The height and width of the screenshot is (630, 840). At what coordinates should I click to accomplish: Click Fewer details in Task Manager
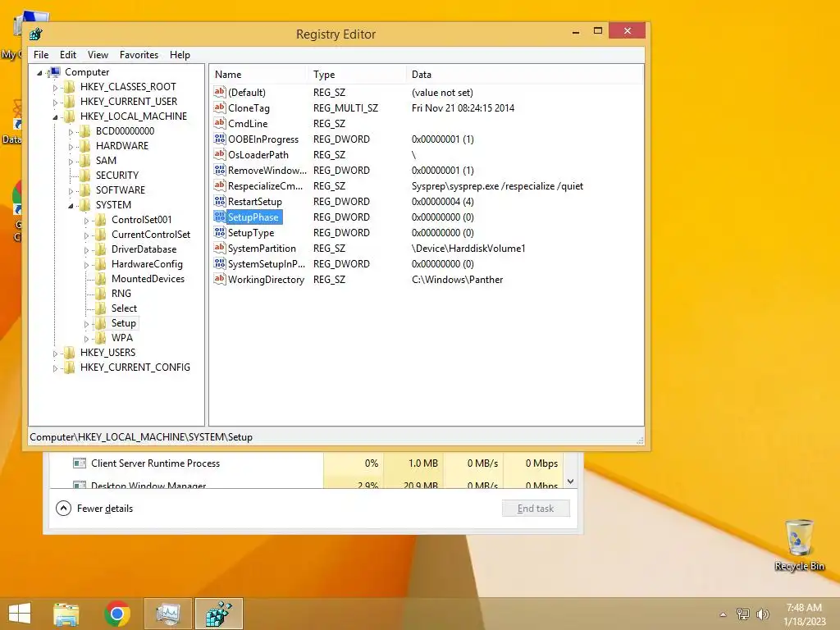(95, 509)
